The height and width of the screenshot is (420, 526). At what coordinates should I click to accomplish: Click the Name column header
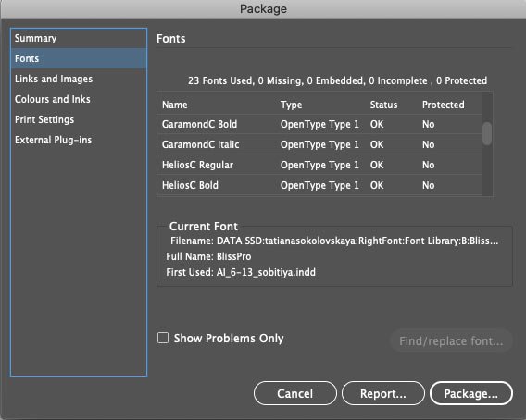pos(175,105)
